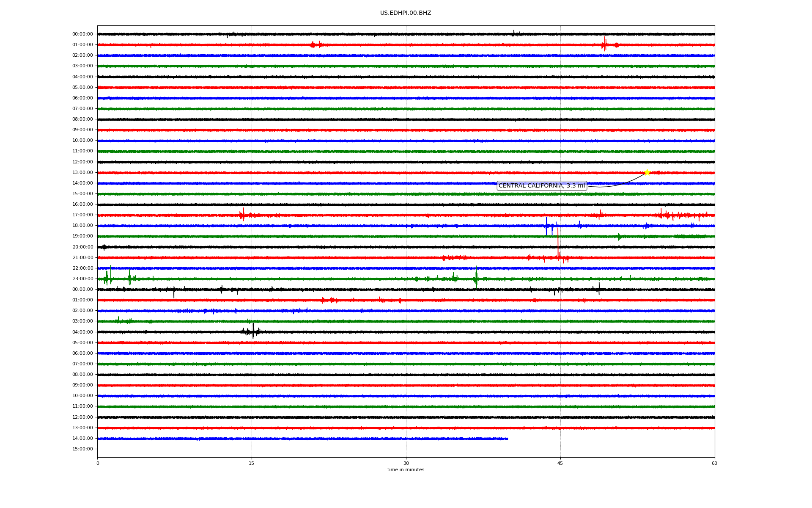Click the 60 tick on the x-axis
The height and width of the screenshot is (508, 812).
714,463
